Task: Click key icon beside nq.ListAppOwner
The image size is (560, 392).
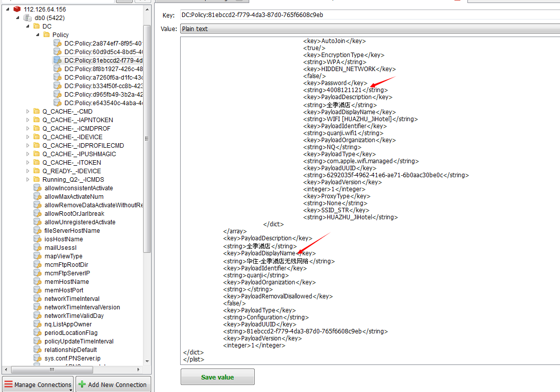Action: click(38, 324)
